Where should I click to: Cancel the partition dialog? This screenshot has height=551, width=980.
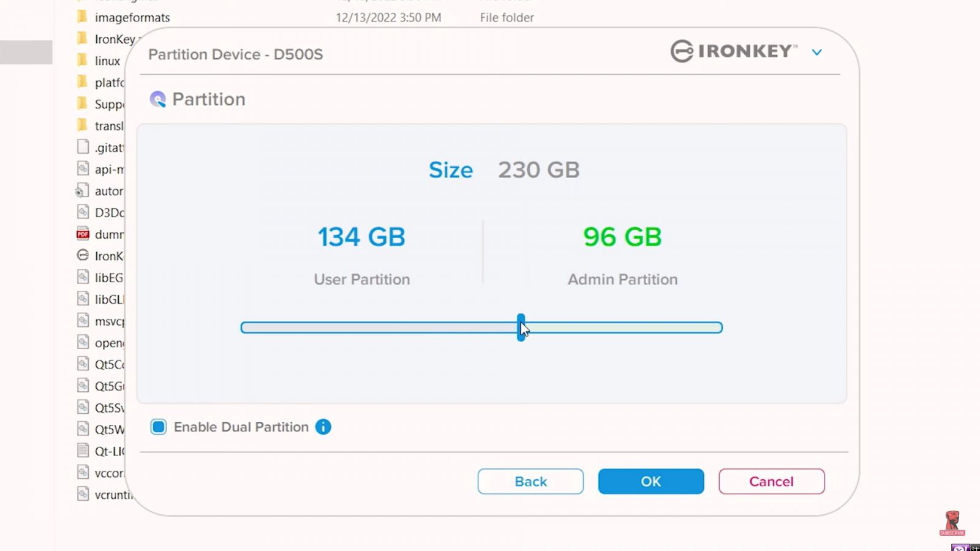(x=771, y=481)
